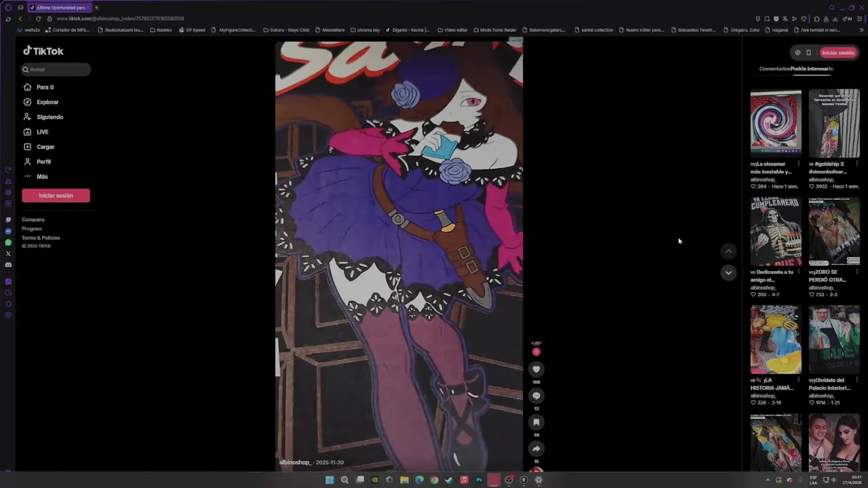Open the LA HISTORIA JAMÁ video thumbnail
The width and height of the screenshot is (868, 488).
[x=776, y=339]
